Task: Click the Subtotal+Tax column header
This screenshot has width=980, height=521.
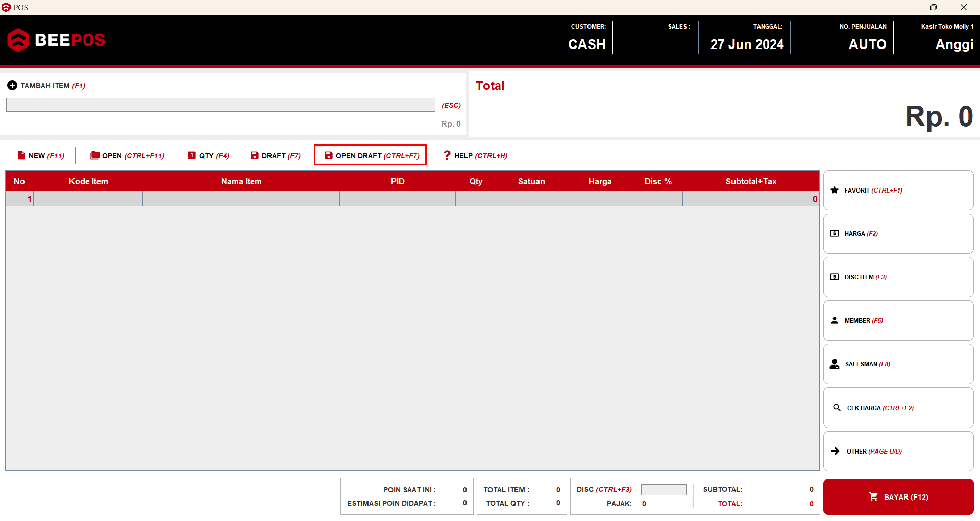Action: [751, 181]
